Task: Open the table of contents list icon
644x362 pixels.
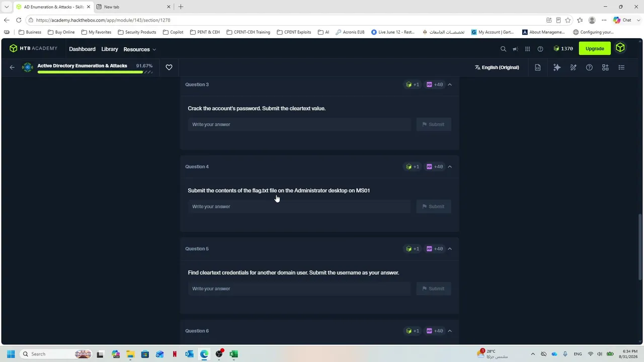Action: pos(621,67)
